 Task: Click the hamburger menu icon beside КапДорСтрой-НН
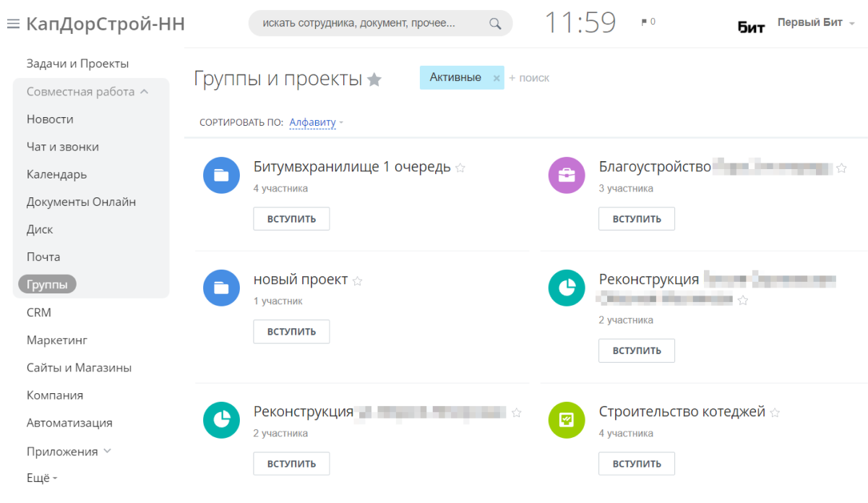[12, 24]
